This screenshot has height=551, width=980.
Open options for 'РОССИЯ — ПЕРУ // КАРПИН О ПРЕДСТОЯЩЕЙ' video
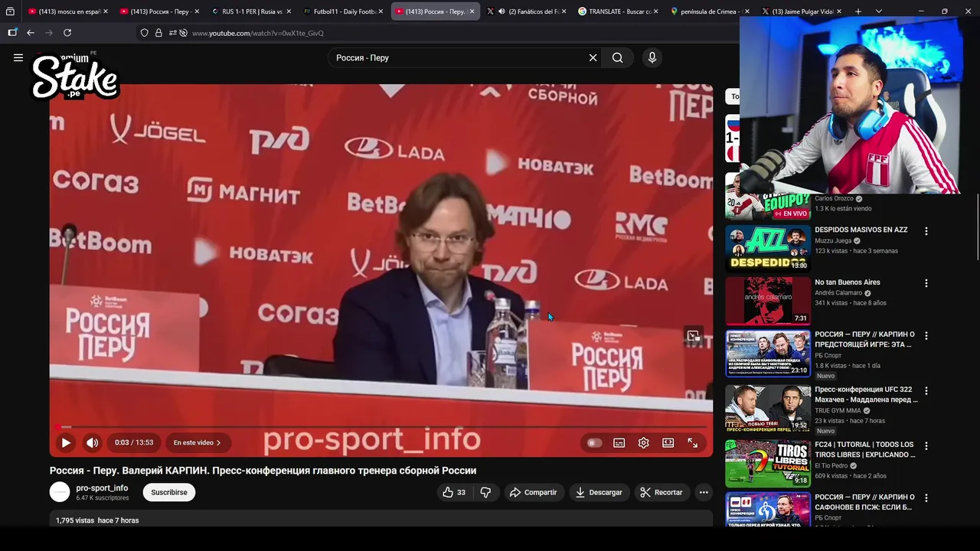pyautogui.click(x=926, y=336)
